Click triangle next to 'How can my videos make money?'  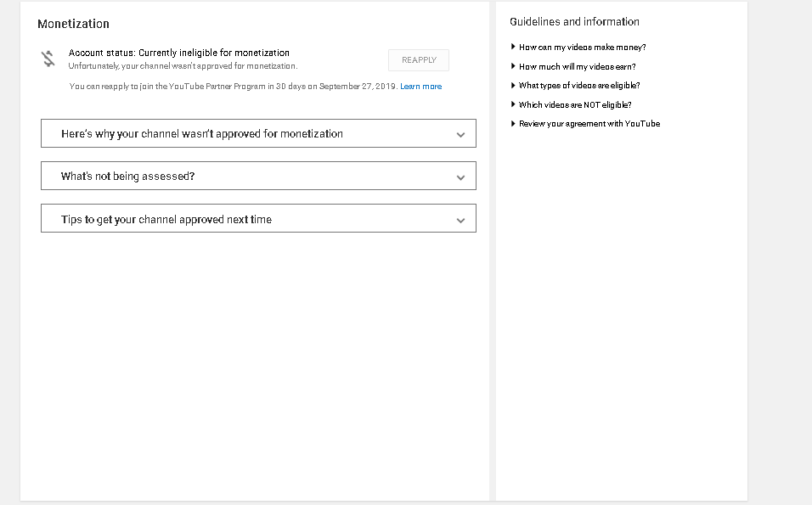click(x=513, y=47)
